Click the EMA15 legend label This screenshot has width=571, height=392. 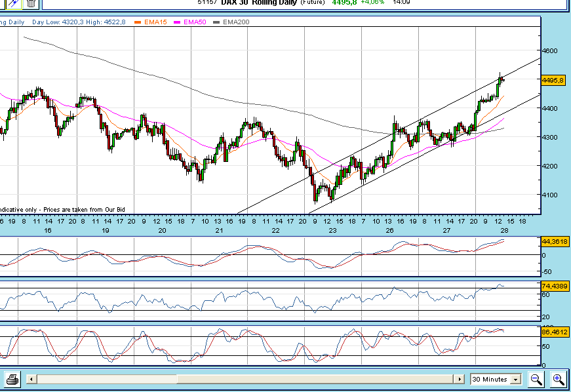click(x=155, y=22)
